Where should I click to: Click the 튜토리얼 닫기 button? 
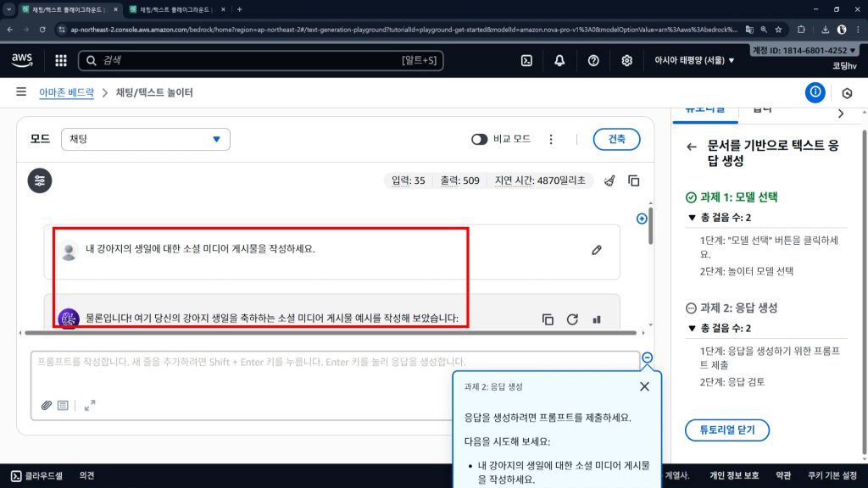click(726, 430)
